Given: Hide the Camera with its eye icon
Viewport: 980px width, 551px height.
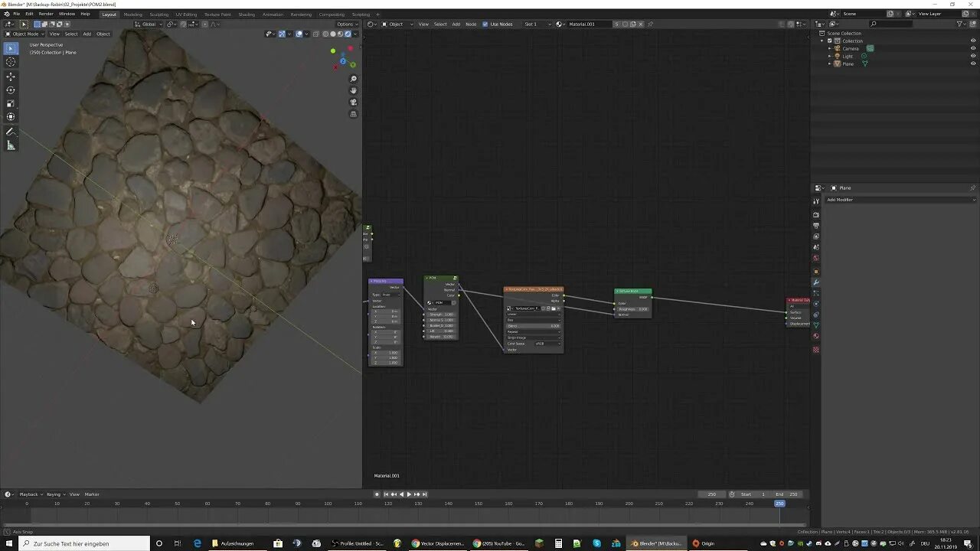Looking at the screenshot, I should pyautogui.click(x=973, y=48).
